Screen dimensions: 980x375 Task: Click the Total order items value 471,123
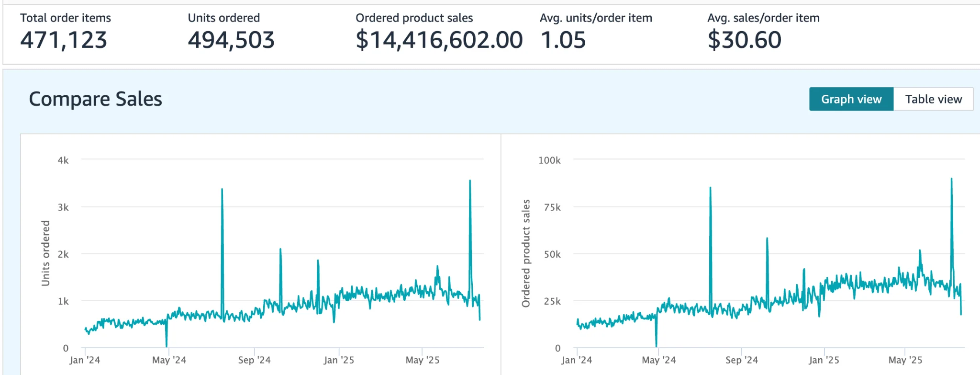[x=64, y=40]
